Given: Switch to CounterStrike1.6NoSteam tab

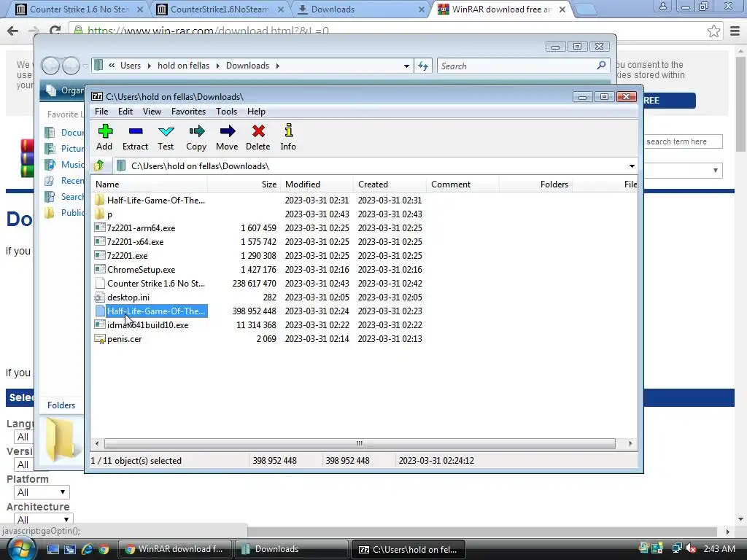Looking at the screenshot, I should click(x=220, y=9).
